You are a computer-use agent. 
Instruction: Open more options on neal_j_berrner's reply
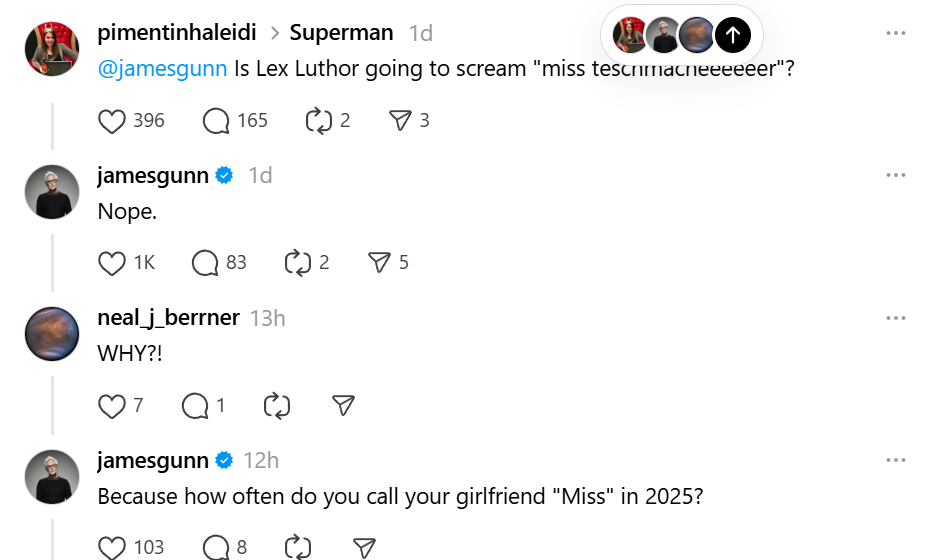point(895,318)
